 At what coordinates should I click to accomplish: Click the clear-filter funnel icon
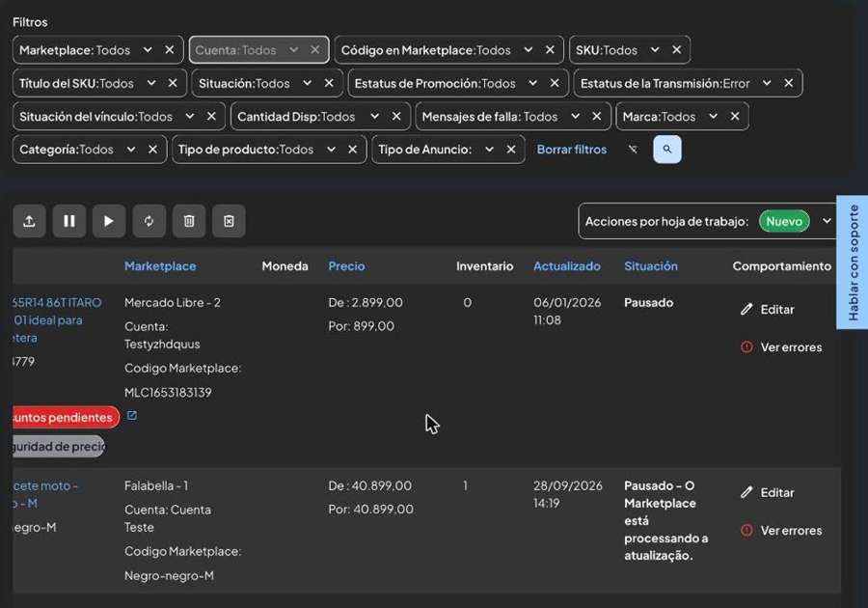click(633, 150)
